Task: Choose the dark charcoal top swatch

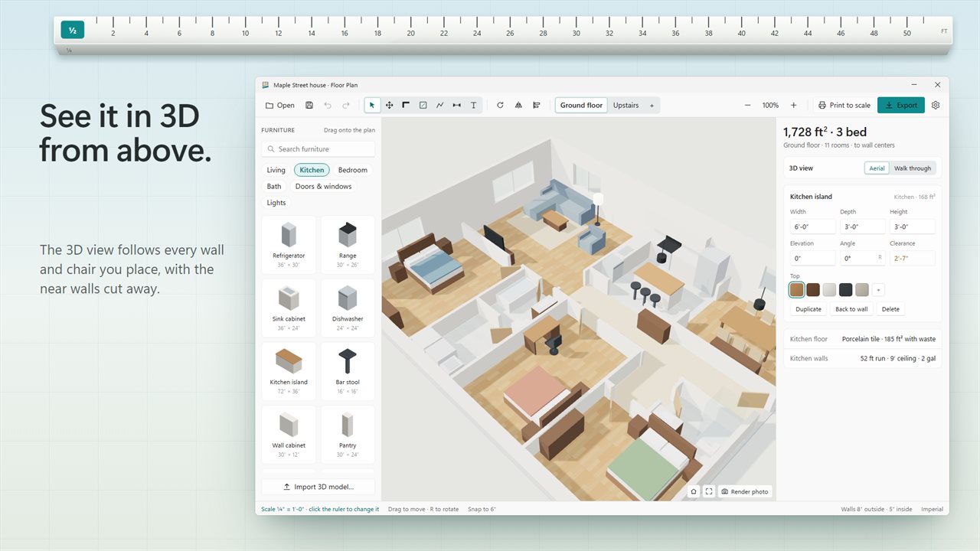Action: coord(845,289)
